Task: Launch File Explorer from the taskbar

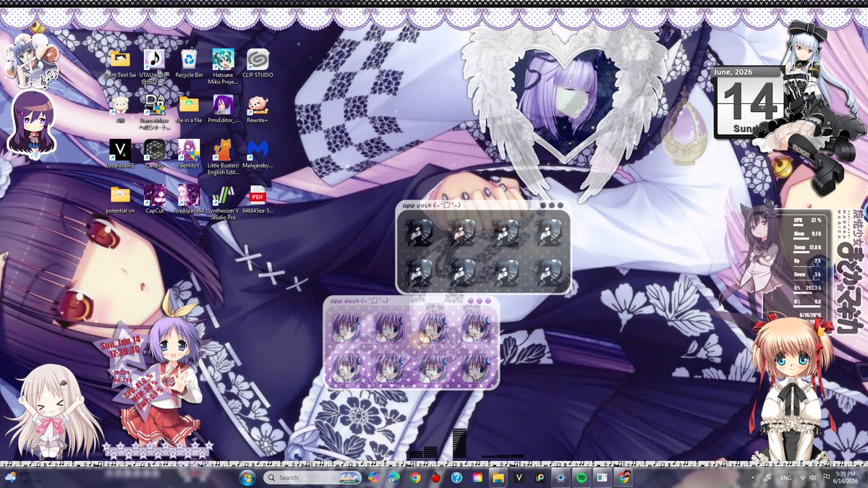Action: (498, 478)
